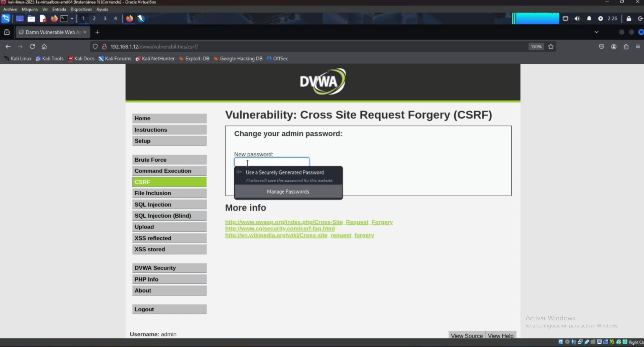
Task: Select the Damn Vulnerable Web App tab
Action: [x=52, y=32]
